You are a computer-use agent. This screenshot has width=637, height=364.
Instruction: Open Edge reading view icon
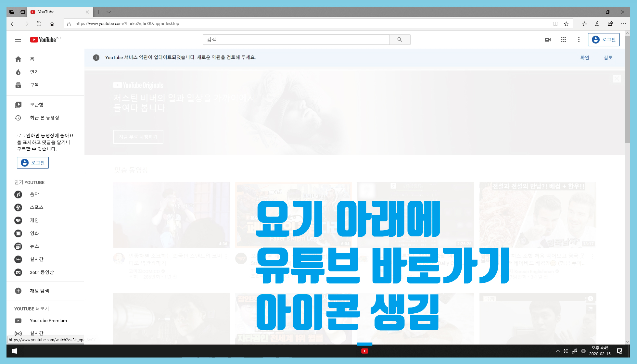point(556,24)
